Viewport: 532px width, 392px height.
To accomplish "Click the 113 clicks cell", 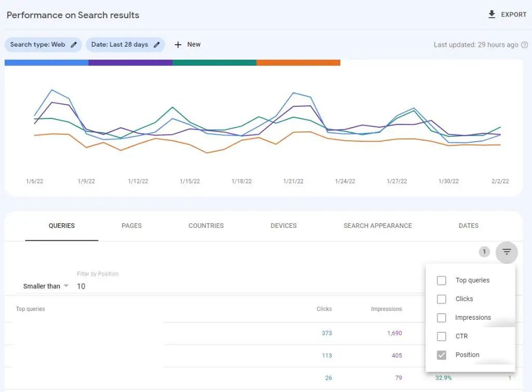I will 327,355.
